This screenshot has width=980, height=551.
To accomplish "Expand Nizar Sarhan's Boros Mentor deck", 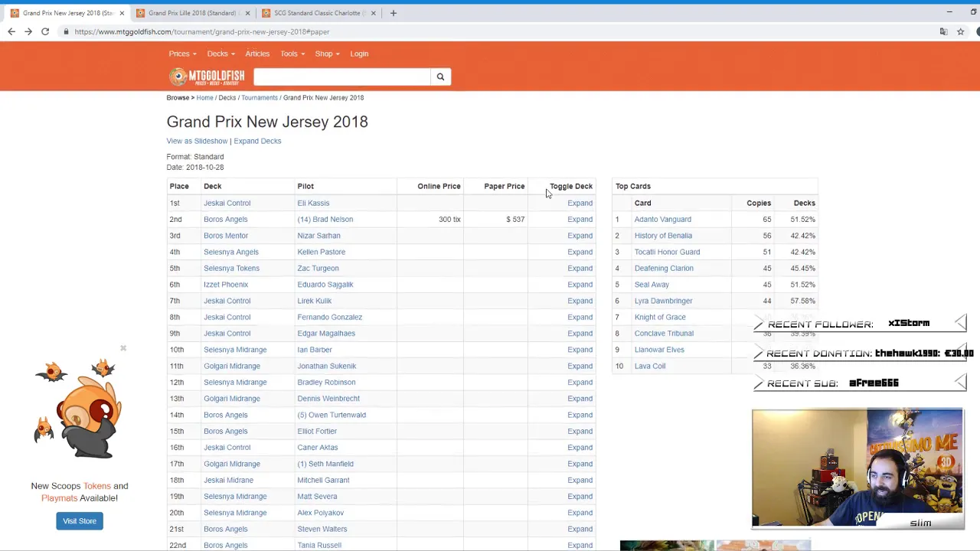I will (580, 236).
